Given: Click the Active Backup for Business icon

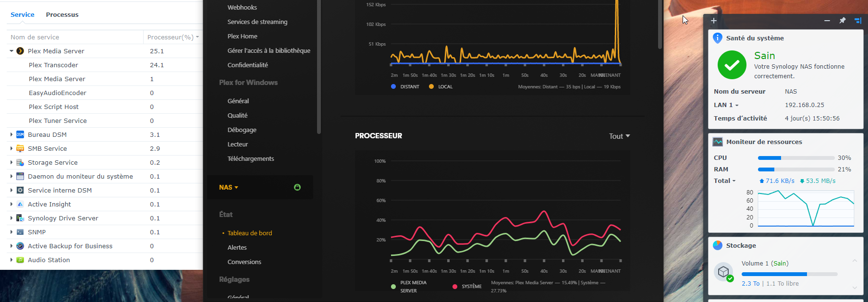Looking at the screenshot, I should (20, 246).
